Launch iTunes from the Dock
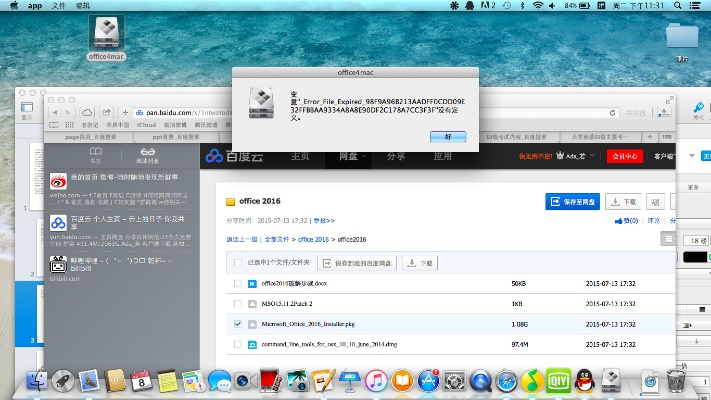 click(x=377, y=380)
